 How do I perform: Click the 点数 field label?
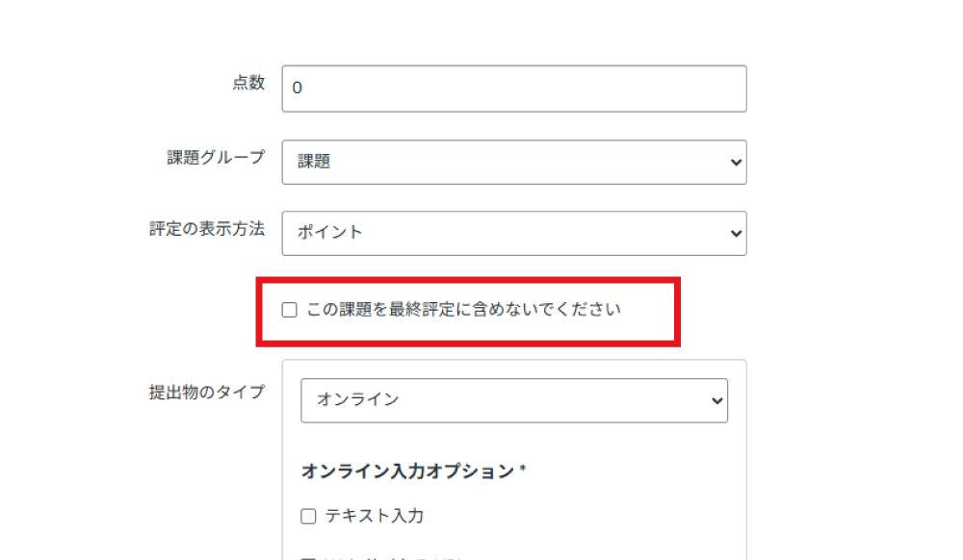pyautogui.click(x=247, y=84)
